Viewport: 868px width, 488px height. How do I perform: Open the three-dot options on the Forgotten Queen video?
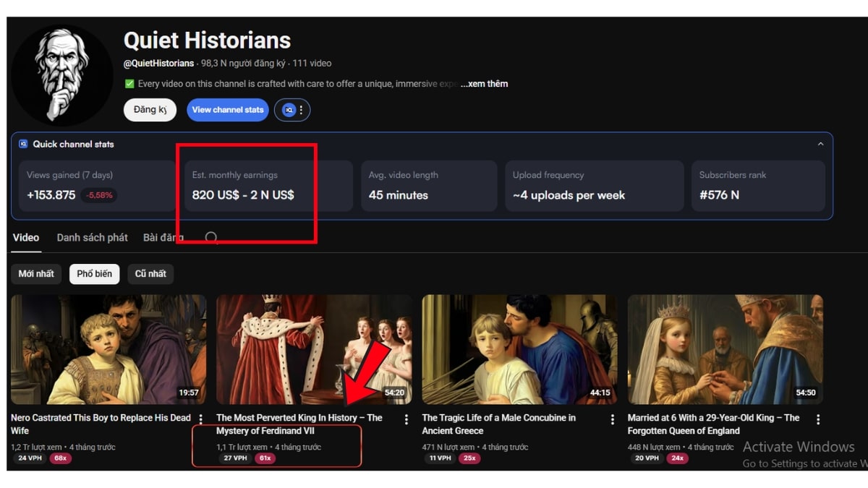(x=817, y=418)
